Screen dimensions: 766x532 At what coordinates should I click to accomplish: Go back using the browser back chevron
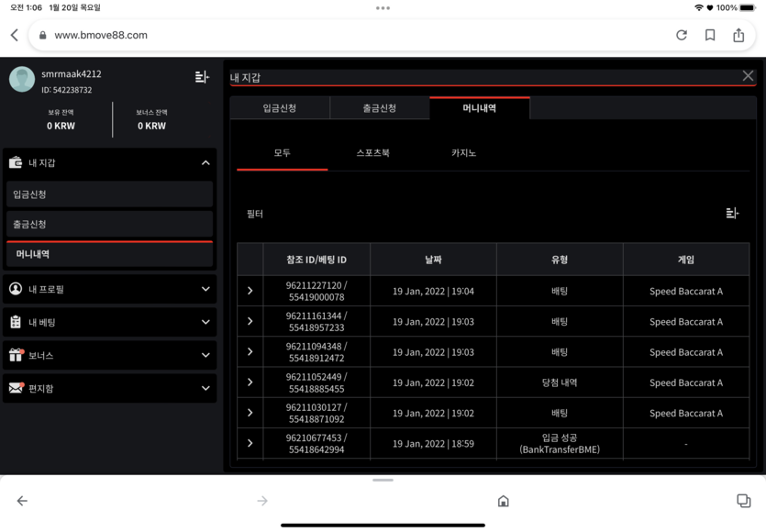coord(15,35)
